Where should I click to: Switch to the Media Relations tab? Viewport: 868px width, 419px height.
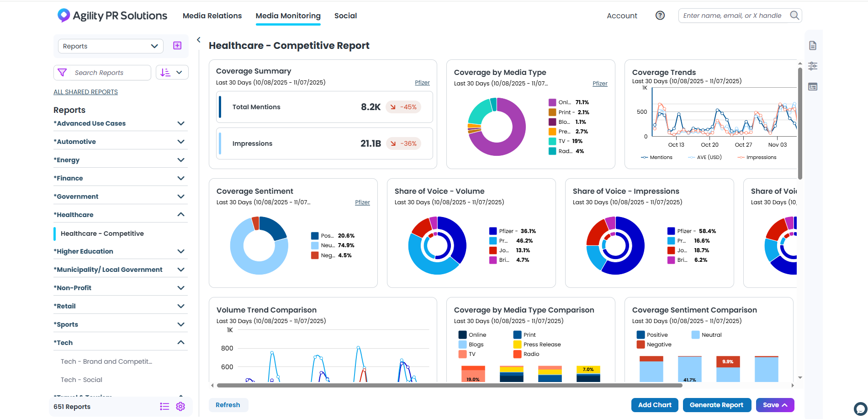(x=212, y=16)
